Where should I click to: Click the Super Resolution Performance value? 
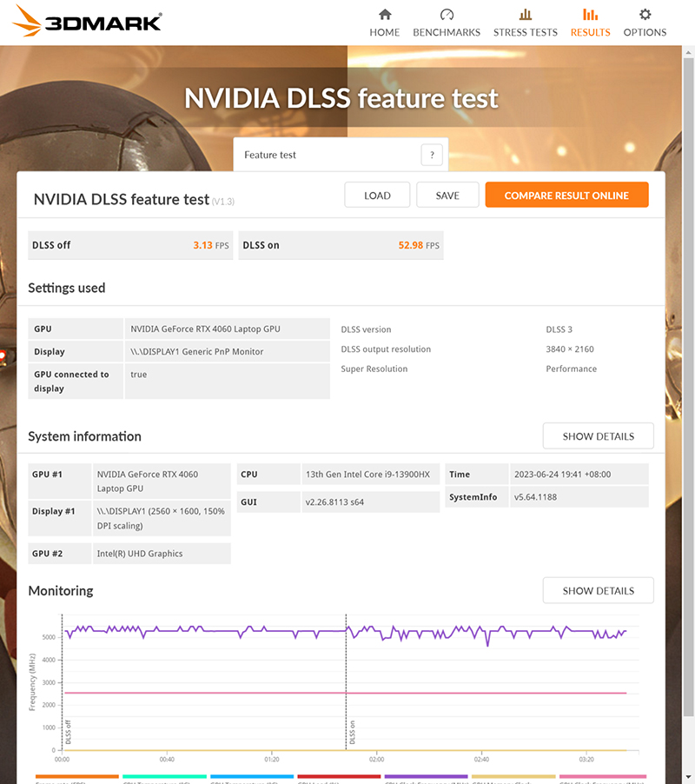coord(571,369)
